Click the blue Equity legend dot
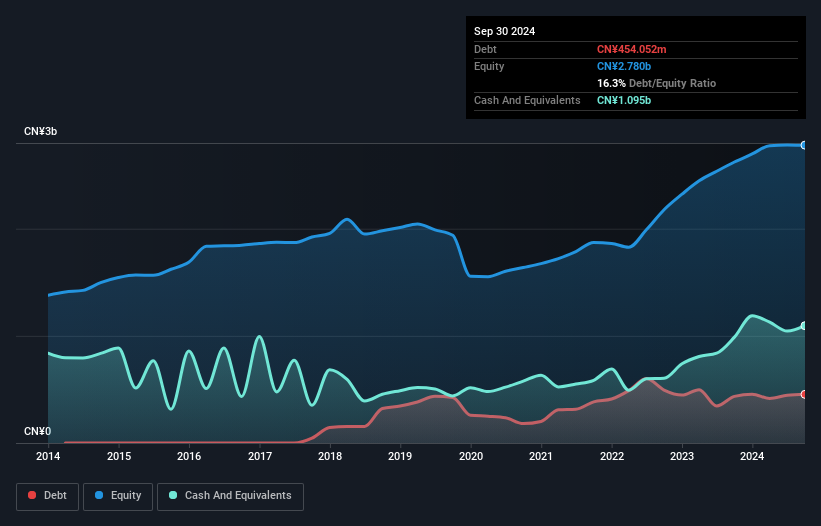821x526 pixels. pyautogui.click(x=99, y=495)
